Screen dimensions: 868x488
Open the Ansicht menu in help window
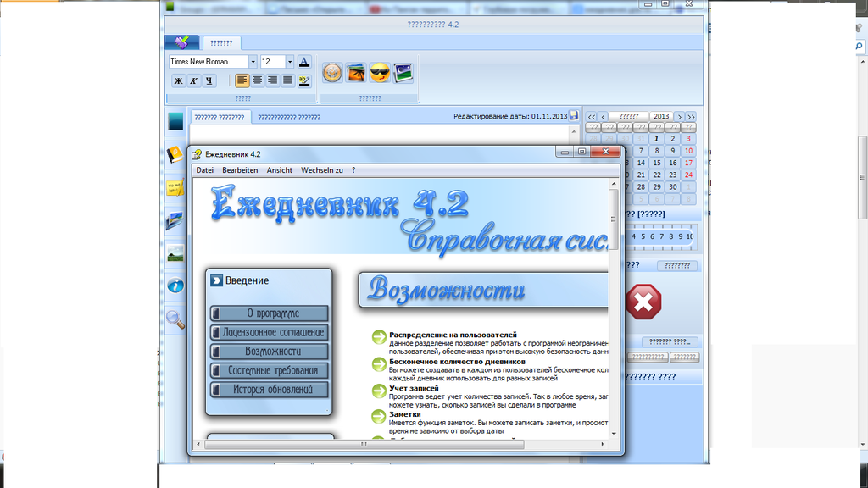[280, 170]
